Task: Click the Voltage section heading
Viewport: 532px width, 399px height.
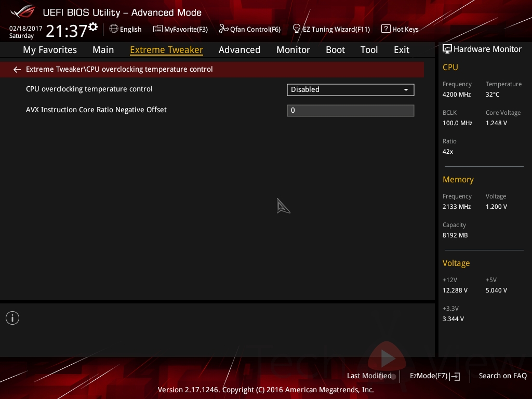Action: tap(456, 263)
